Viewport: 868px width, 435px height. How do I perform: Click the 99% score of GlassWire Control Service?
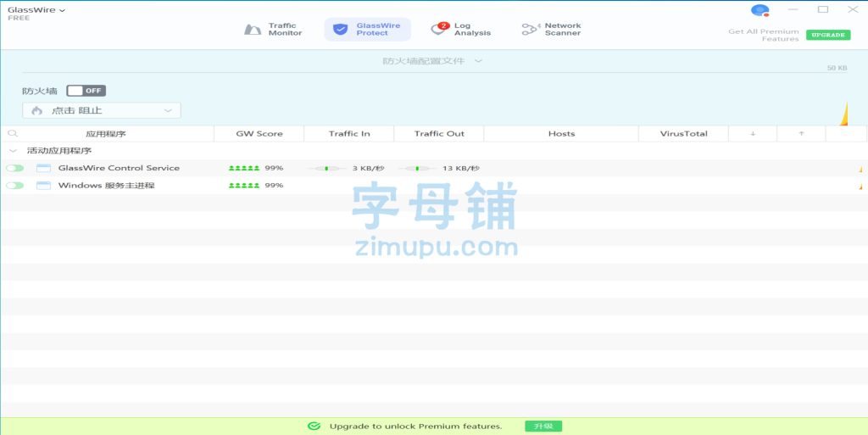point(274,168)
